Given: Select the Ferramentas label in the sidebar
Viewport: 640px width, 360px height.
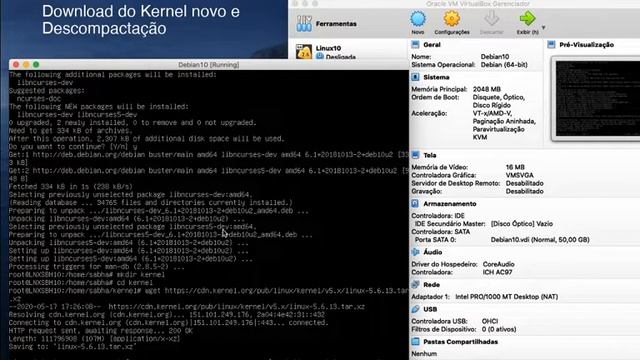Looking at the screenshot, I should pos(336,24).
